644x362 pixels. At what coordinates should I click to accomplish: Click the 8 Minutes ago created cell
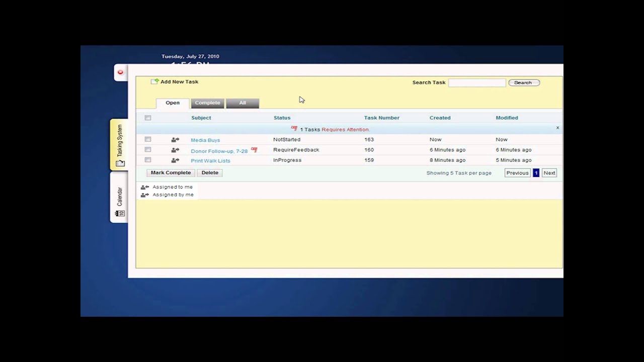tap(447, 160)
